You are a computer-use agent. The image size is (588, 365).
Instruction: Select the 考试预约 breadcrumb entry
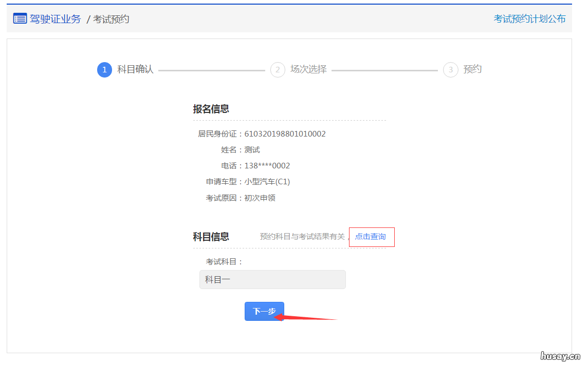click(111, 19)
